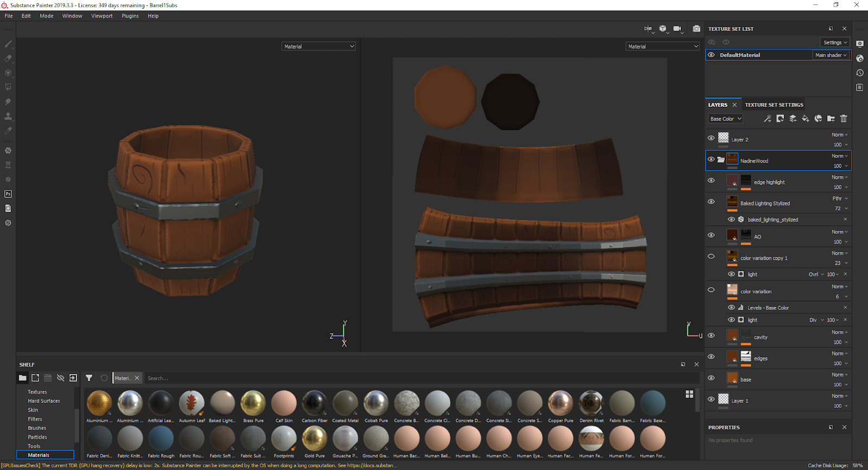Open Texture Set List Settings dropdown
This screenshot has width=868, height=470.
pyautogui.click(x=835, y=42)
